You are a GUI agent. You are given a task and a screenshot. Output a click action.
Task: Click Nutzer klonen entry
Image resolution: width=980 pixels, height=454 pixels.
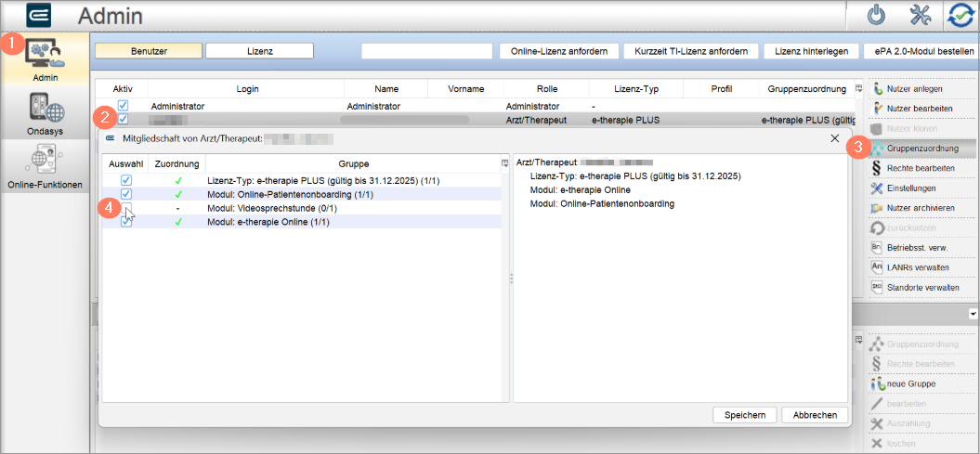(x=914, y=128)
